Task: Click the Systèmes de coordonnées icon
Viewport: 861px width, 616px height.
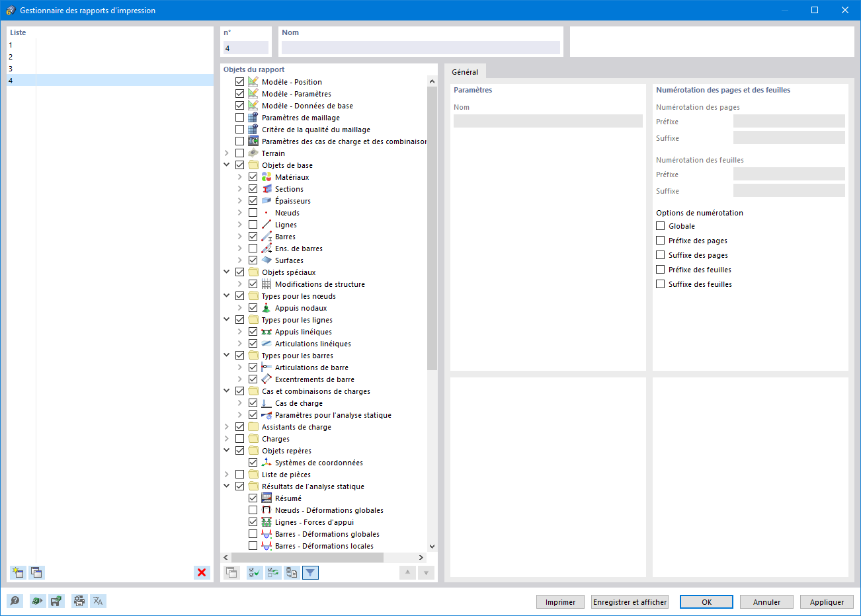Action: 266,463
